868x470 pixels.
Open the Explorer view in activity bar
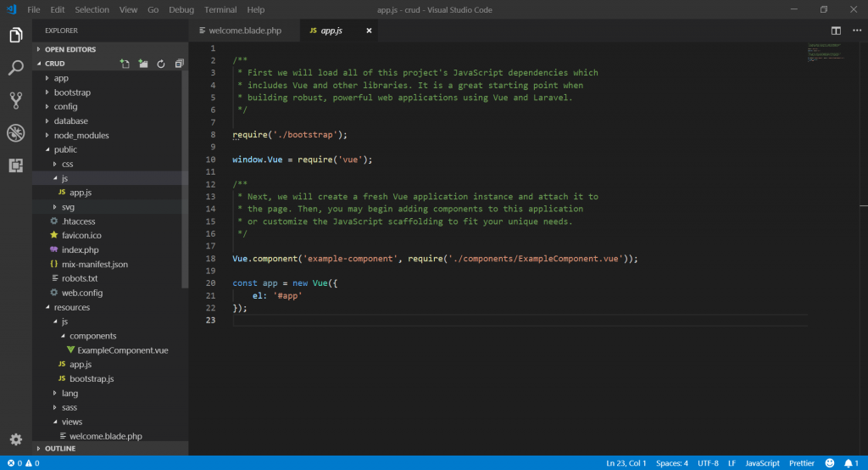click(15, 36)
